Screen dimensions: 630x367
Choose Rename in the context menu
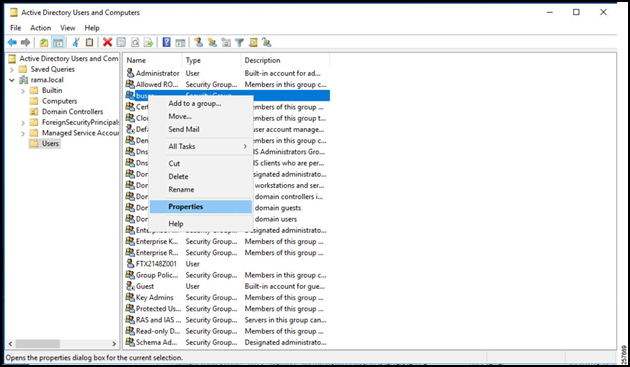pos(201,189)
